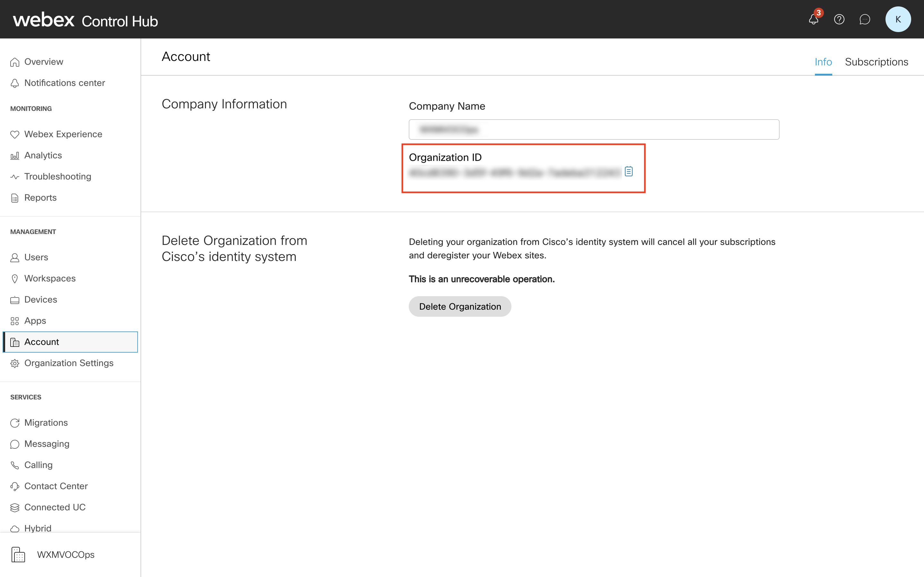Select the Workspaces sidebar icon
The image size is (924, 577).
point(15,279)
